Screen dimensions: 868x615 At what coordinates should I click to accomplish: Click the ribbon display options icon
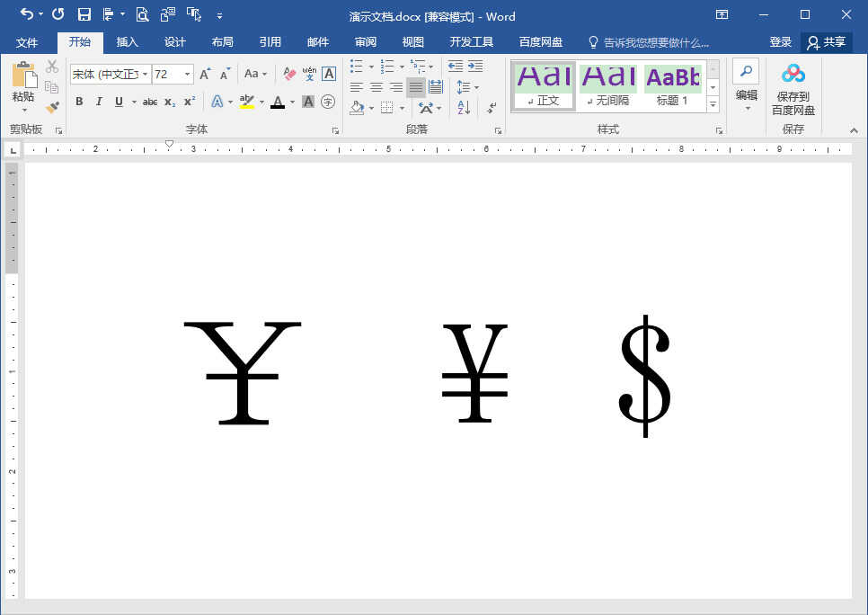722,14
